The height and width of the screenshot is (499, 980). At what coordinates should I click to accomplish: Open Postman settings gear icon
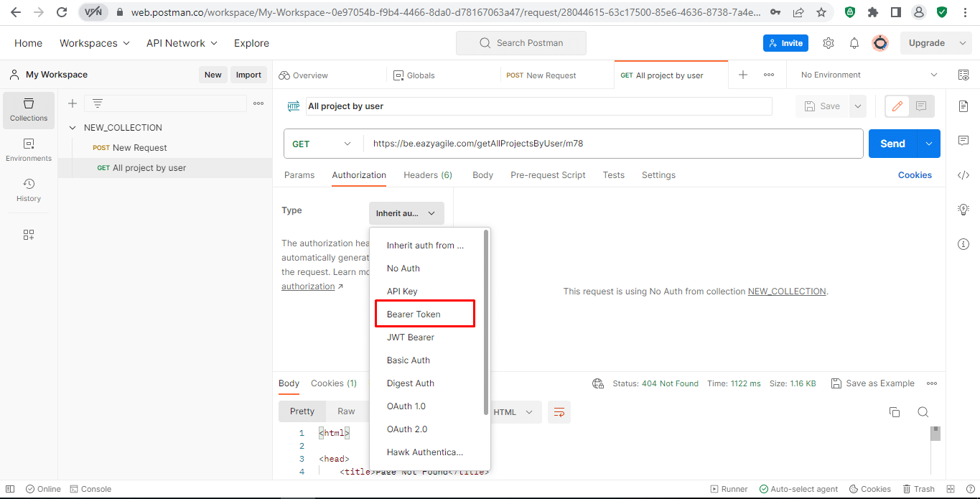[829, 43]
